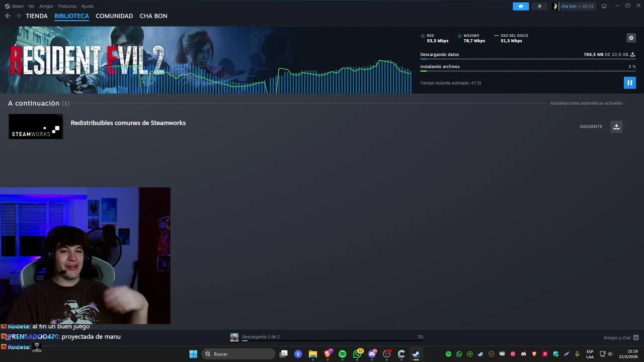
Task: Open the cha bon avatar picture
Action: (555, 6)
